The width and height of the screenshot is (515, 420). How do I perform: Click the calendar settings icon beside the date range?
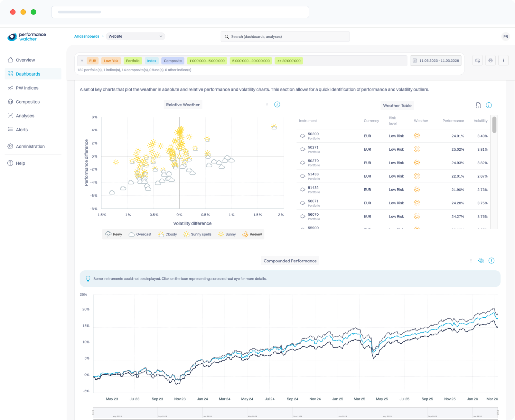click(477, 61)
